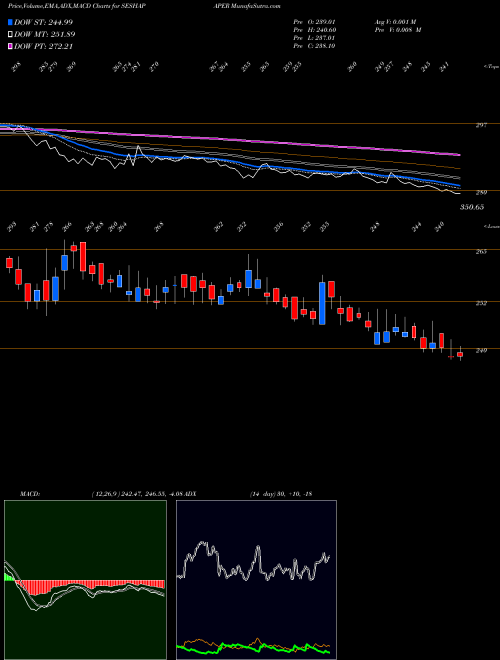Screen dimensions: 500x660
Task: Select the 'DOW ST: 244.99' label
Action: (x=44, y=22)
